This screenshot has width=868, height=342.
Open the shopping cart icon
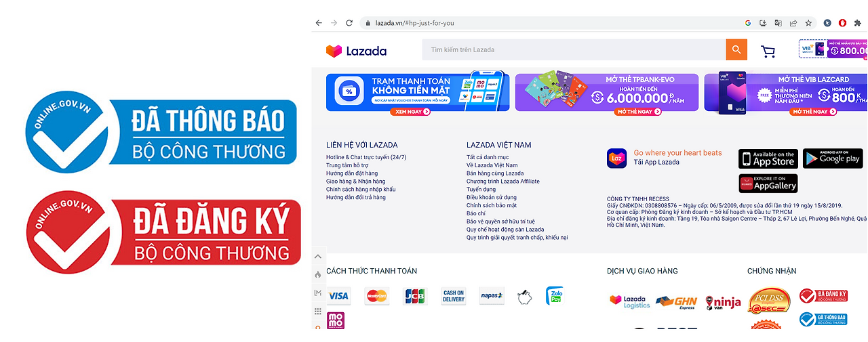pyautogui.click(x=768, y=51)
